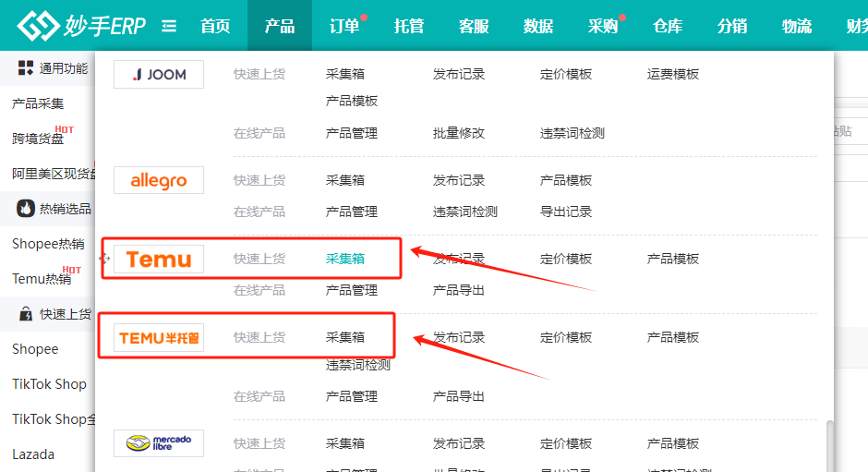Screen dimensions: 868x472
Task: Open the 采购 top navigation menu
Action: point(603,26)
